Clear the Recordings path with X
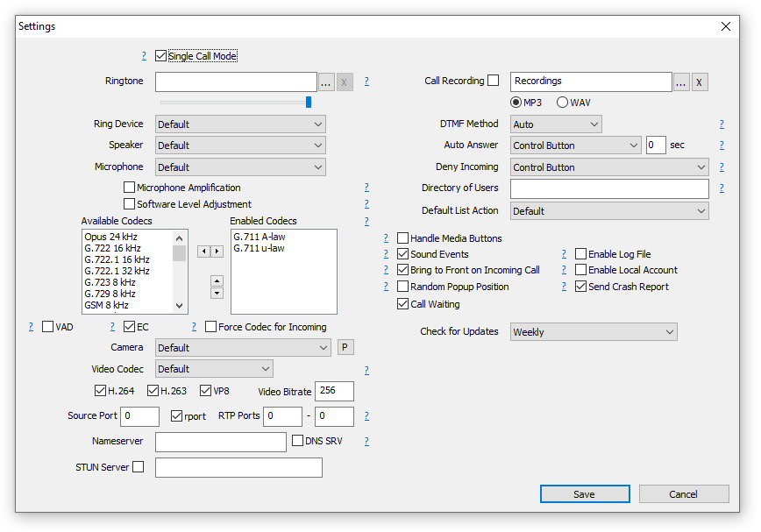 [x=700, y=81]
